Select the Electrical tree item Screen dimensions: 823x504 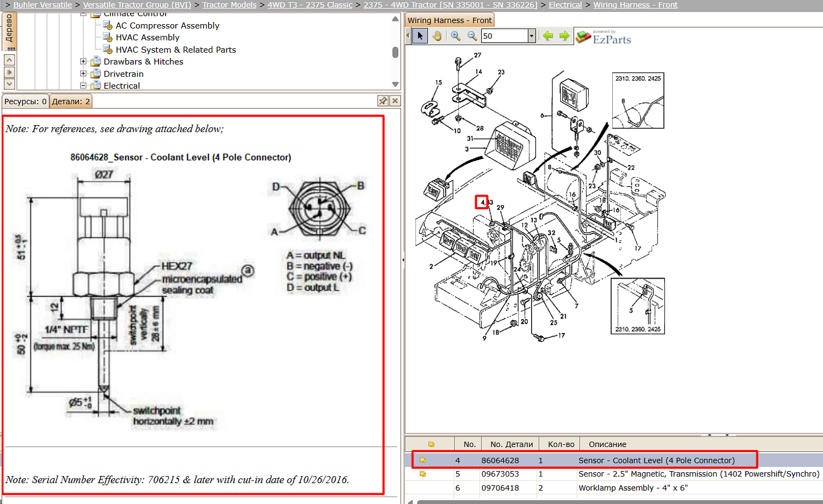click(x=122, y=86)
